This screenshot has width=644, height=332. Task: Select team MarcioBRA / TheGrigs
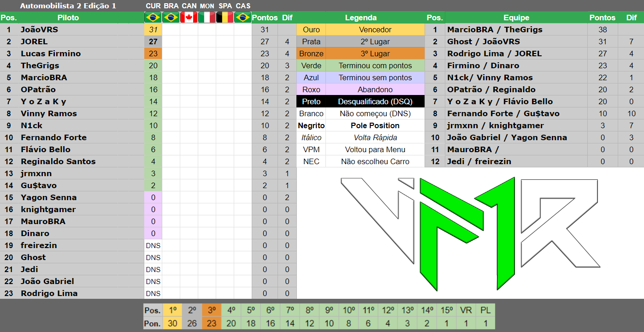pos(495,30)
